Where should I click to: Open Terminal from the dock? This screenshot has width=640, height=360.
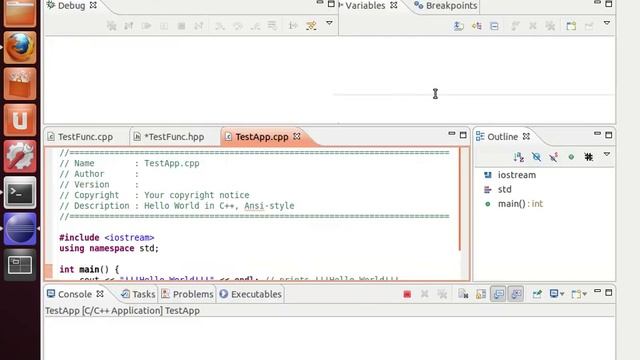click(20, 193)
